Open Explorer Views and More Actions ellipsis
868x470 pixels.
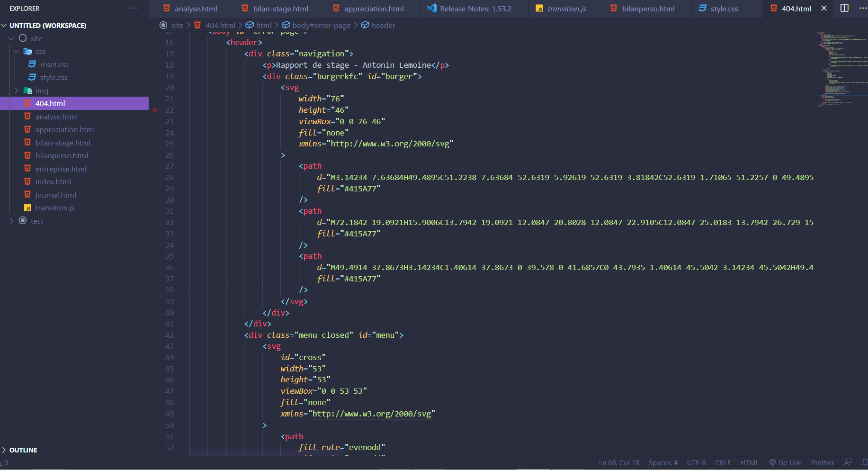coord(133,9)
